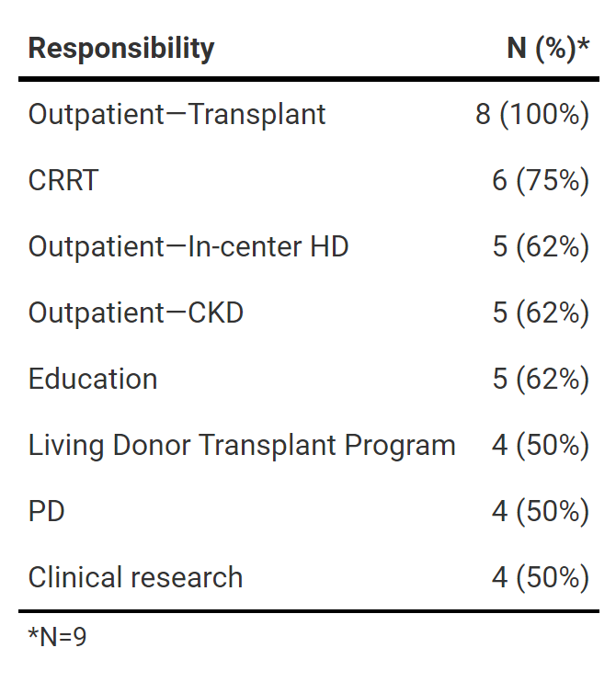The width and height of the screenshot is (616, 682).
Task: Click the Outpatient—CKD 5 (62%) value
Action: 540,313
